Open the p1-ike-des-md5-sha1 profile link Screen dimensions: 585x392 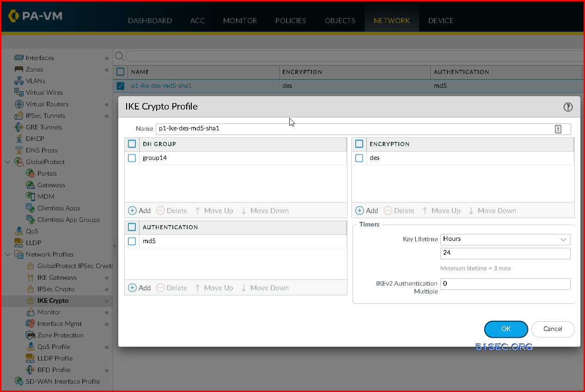coord(161,86)
